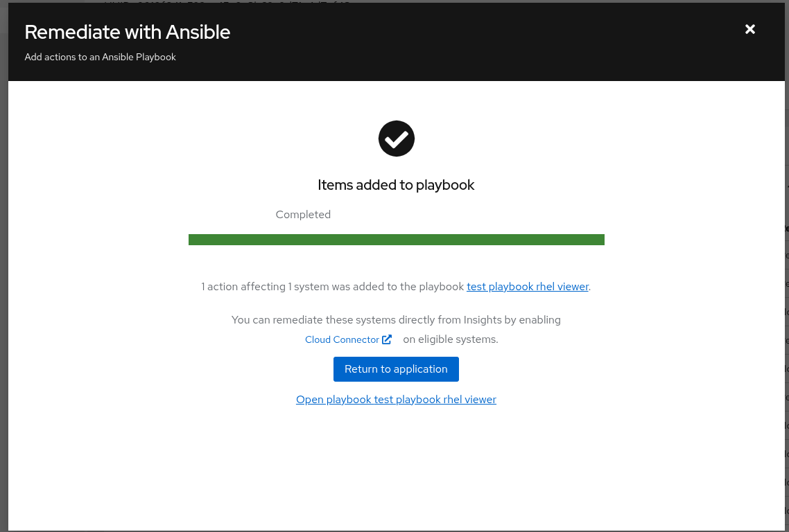Close the Remediate with Ansible dialog
This screenshot has width=789, height=532.
[749, 29]
